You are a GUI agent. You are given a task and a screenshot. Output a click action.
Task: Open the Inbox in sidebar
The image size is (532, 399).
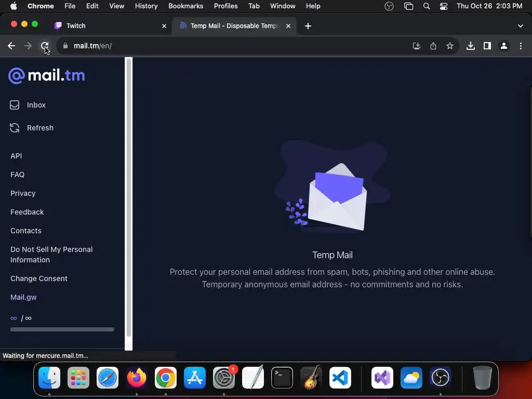click(x=28, y=105)
